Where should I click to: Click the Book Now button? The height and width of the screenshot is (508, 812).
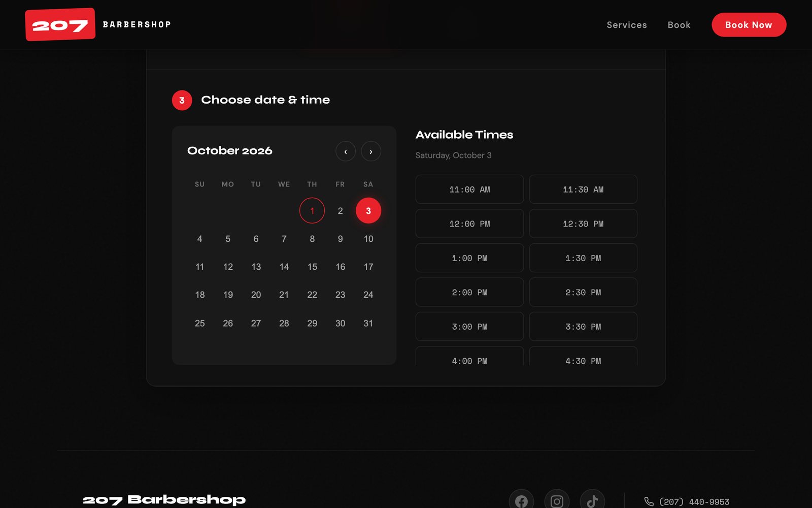(749, 25)
